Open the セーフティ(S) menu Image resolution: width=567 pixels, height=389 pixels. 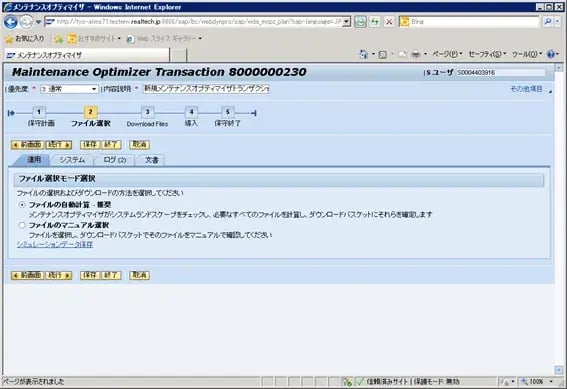coord(487,54)
